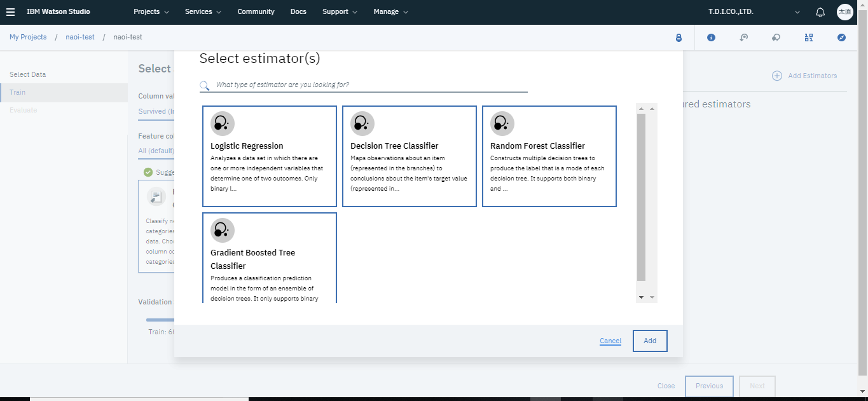Image resolution: width=868 pixels, height=401 pixels.
Task: Open the data grid icon panel
Action: coord(808,37)
